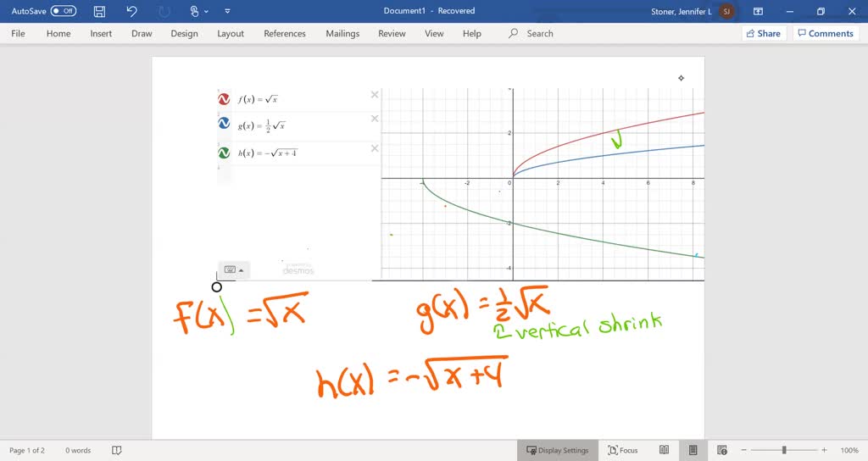Click the Save disk icon
Viewport: 868px width, 461px height.
click(x=99, y=11)
